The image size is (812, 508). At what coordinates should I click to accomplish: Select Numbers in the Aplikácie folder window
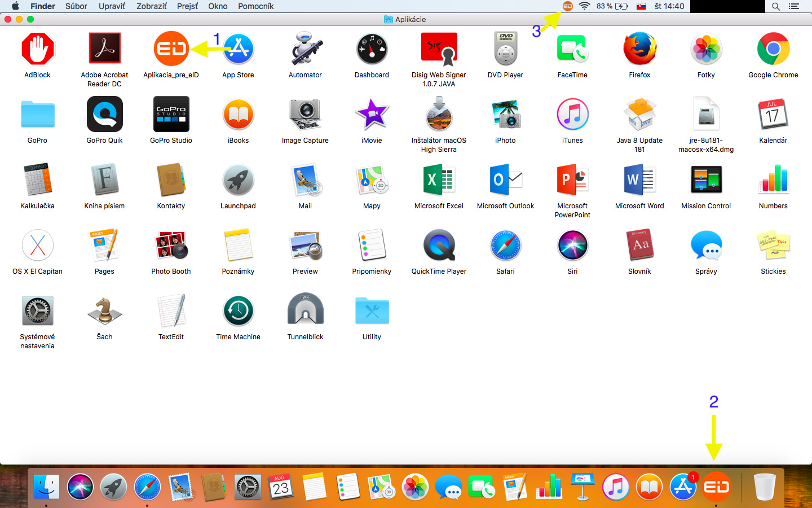(773, 180)
